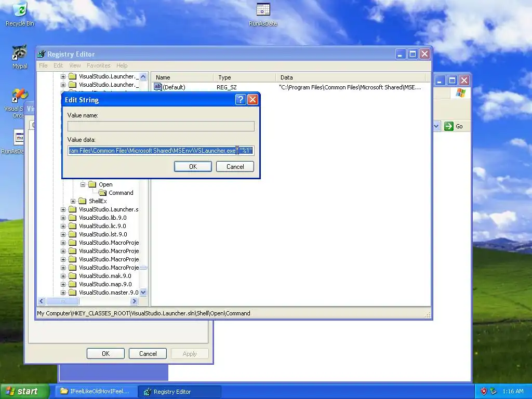Click the tree horizontal scroll left arrow
Screen dimensions: 532x399
point(42,301)
